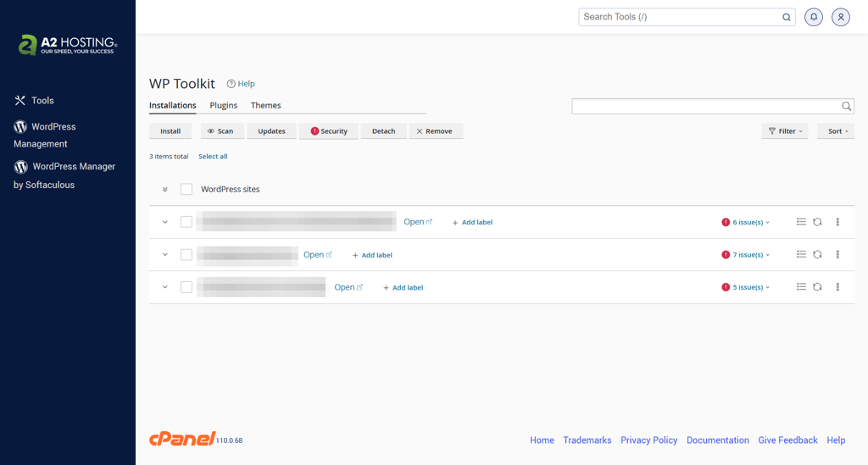The image size is (868, 465).
Task: Check the WordPress sites header checkbox
Action: click(186, 189)
